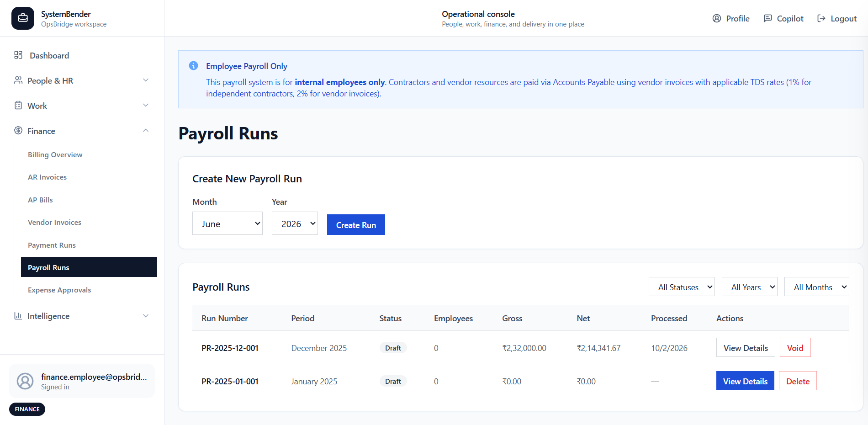Collapse the Finance section chevron
The width and height of the screenshot is (868, 425).
[146, 130]
